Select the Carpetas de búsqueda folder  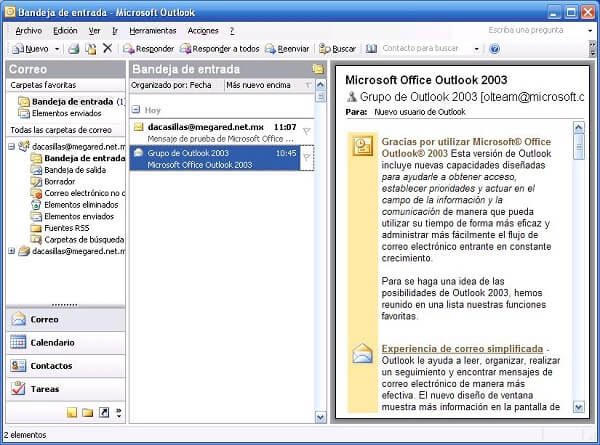(77, 240)
